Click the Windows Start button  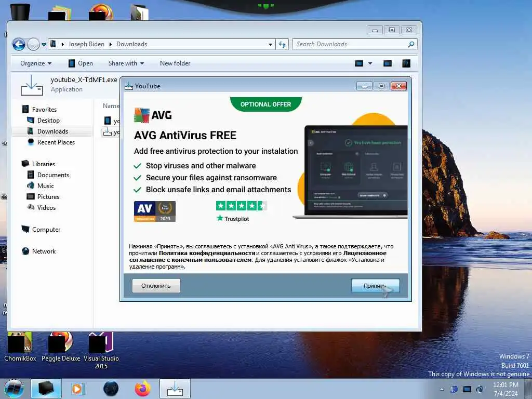[14, 389]
